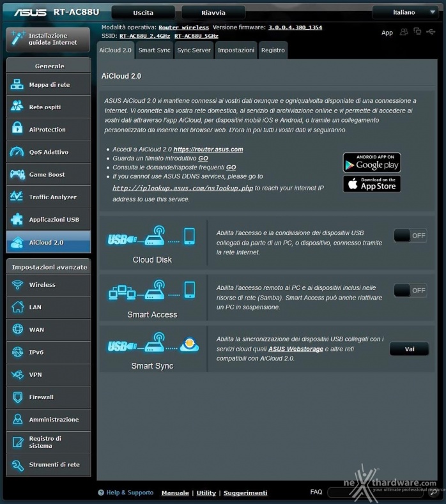The image size is (446, 504).
Task: Click the App label in header
Action: pos(387,33)
